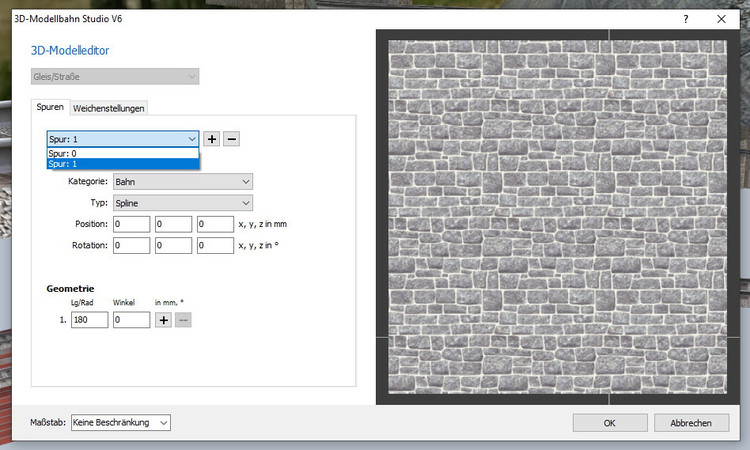Screen dimensions: 750x450
Task: Open the Spur selection dropdown
Action: 123,139
